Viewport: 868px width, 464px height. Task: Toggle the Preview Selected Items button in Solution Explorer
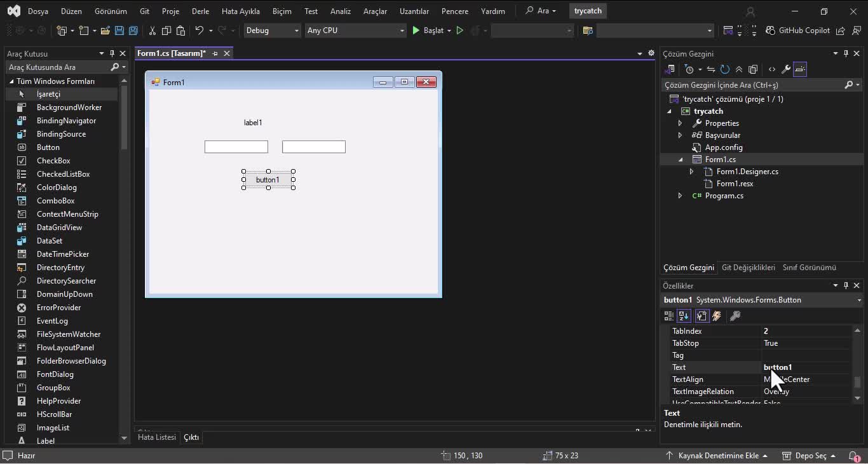point(800,69)
